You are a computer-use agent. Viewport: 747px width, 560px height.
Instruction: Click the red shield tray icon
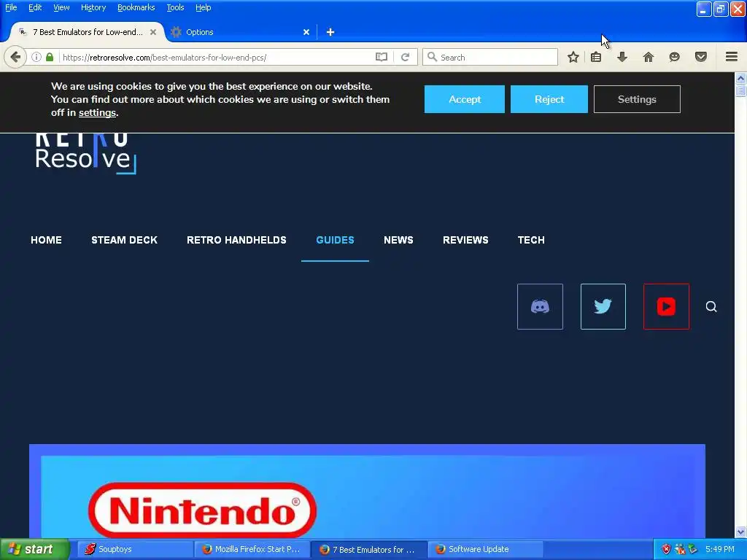point(666,550)
